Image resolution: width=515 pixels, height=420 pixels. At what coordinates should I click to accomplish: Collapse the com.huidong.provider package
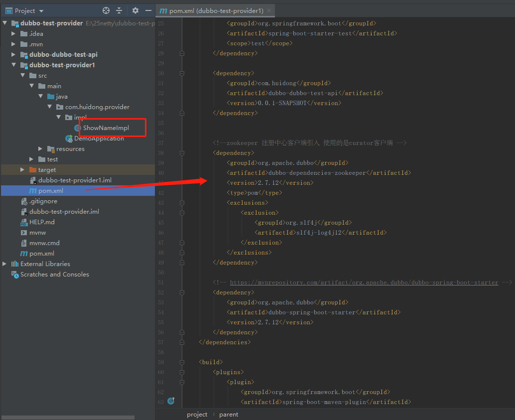pos(49,107)
